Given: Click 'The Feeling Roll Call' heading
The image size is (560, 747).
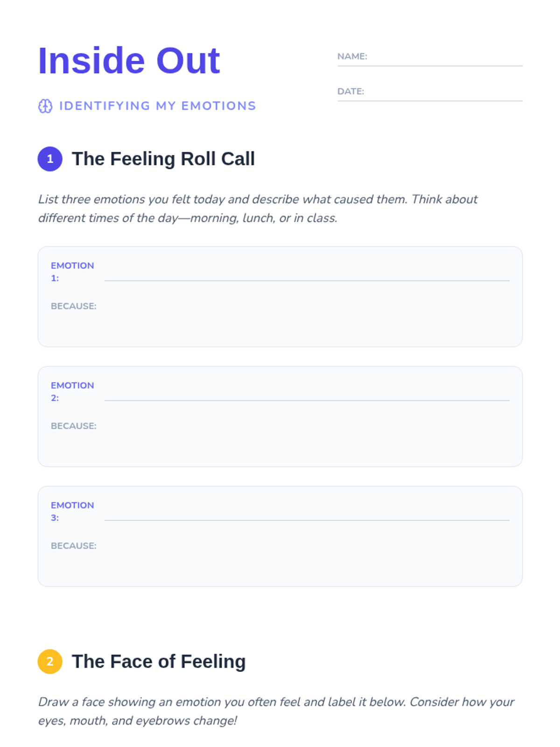Looking at the screenshot, I should point(163,159).
